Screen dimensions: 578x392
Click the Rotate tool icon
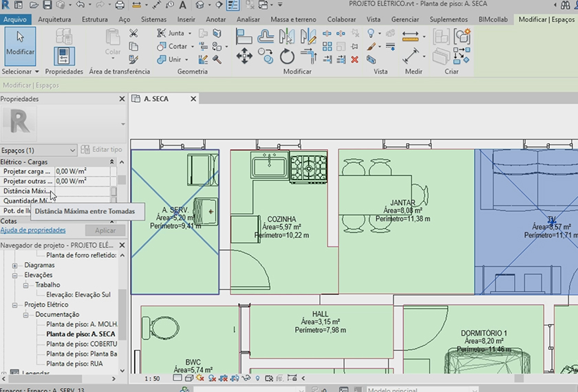[x=287, y=56]
